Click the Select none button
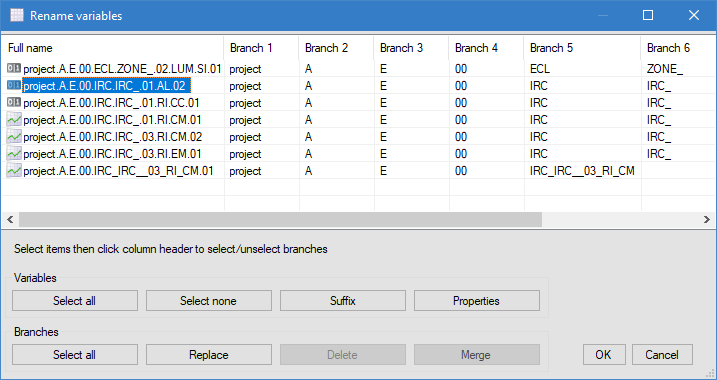The width and height of the screenshot is (717, 380). pos(209,301)
